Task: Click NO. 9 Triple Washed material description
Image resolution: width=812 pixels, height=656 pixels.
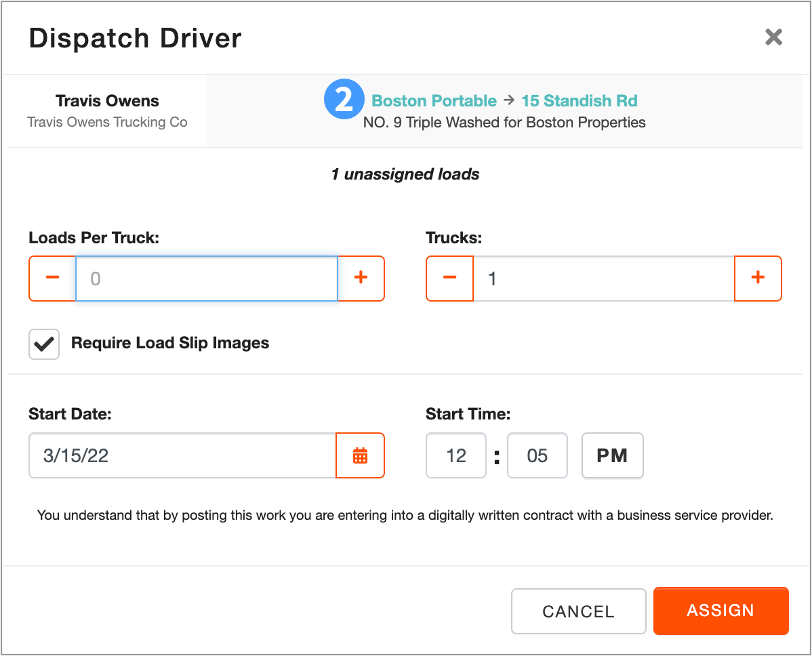Action: point(504,122)
